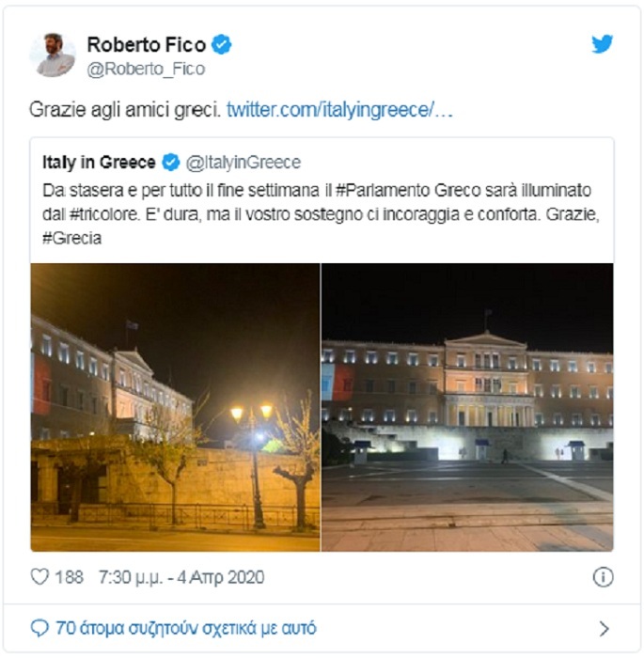This screenshot has height=658, width=644.
Task: Click the speech bubble reply icon
Action: [x=39, y=628]
